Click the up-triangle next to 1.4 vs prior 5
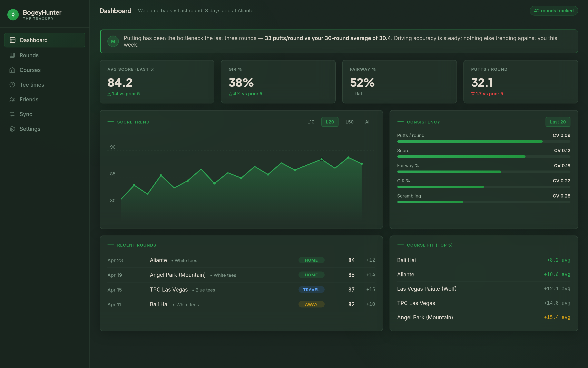Image resolution: width=588 pixels, height=368 pixels. pyautogui.click(x=109, y=94)
